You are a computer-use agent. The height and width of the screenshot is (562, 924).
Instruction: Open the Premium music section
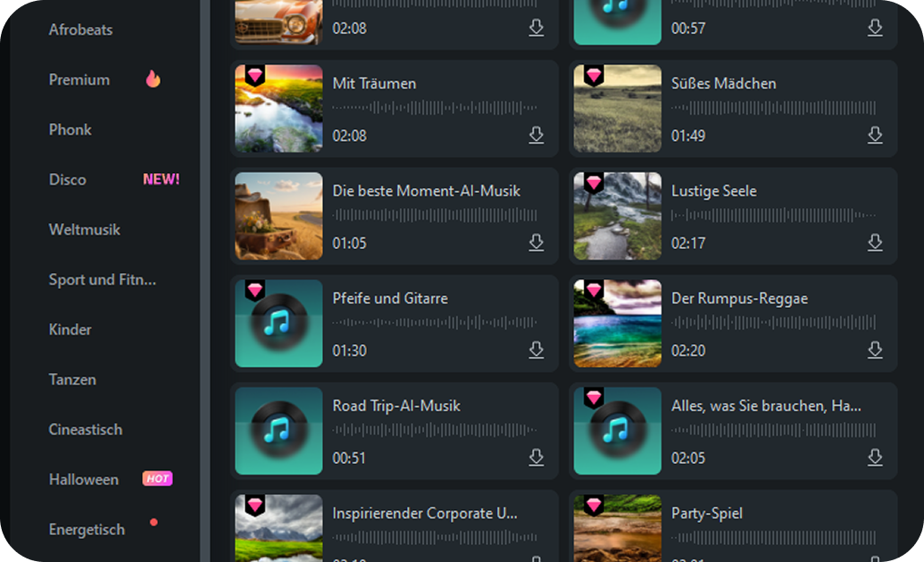(x=79, y=79)
